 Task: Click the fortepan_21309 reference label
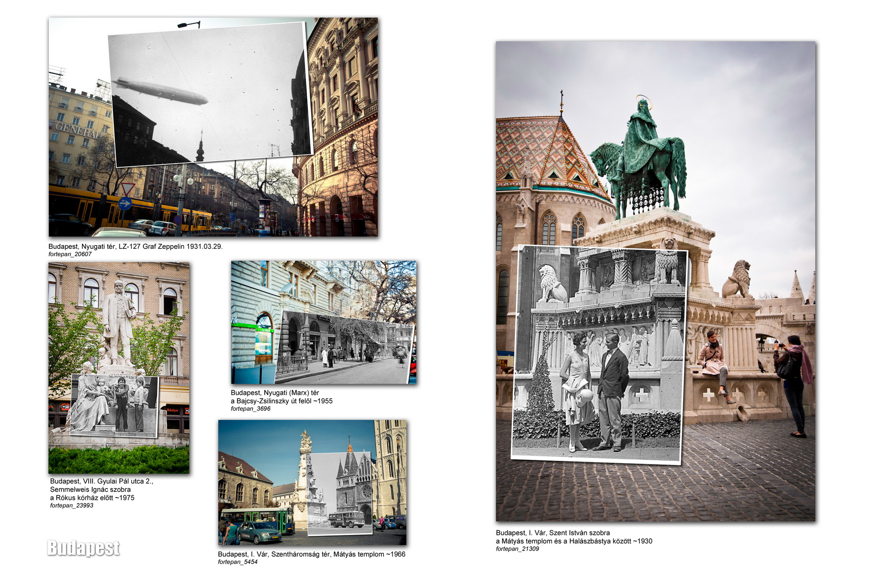517,549
